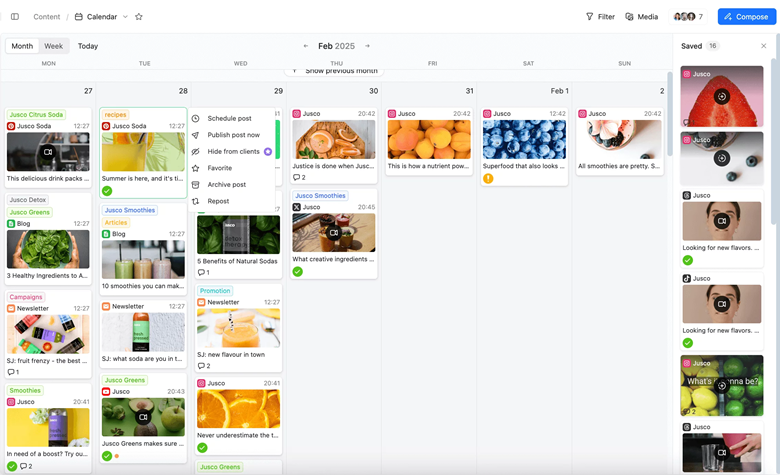Go to the previous month arrow
The image size is (780, 475).
click(306, 46)
